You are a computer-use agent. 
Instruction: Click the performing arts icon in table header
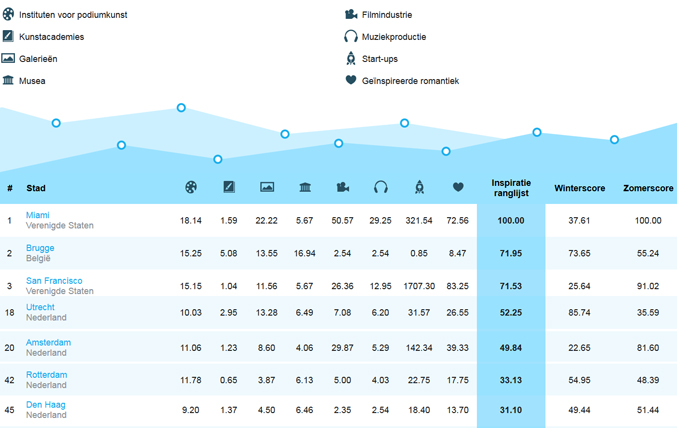click(x=191, y=187)
